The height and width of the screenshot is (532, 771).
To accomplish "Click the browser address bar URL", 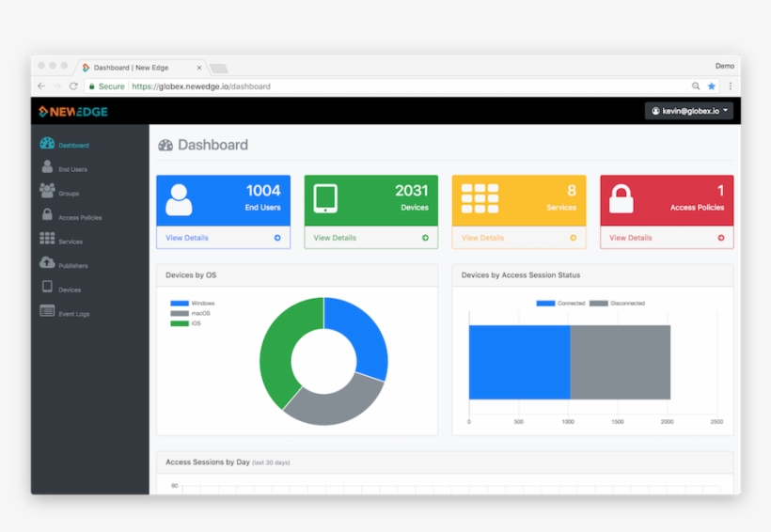I will 200,86.
